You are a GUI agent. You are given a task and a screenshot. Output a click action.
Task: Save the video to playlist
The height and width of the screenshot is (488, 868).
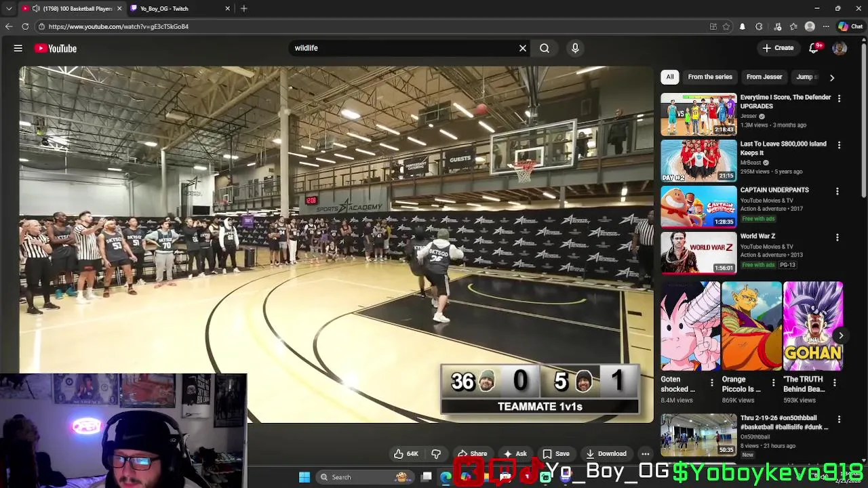pyautogui.click(x=555, y=454)
